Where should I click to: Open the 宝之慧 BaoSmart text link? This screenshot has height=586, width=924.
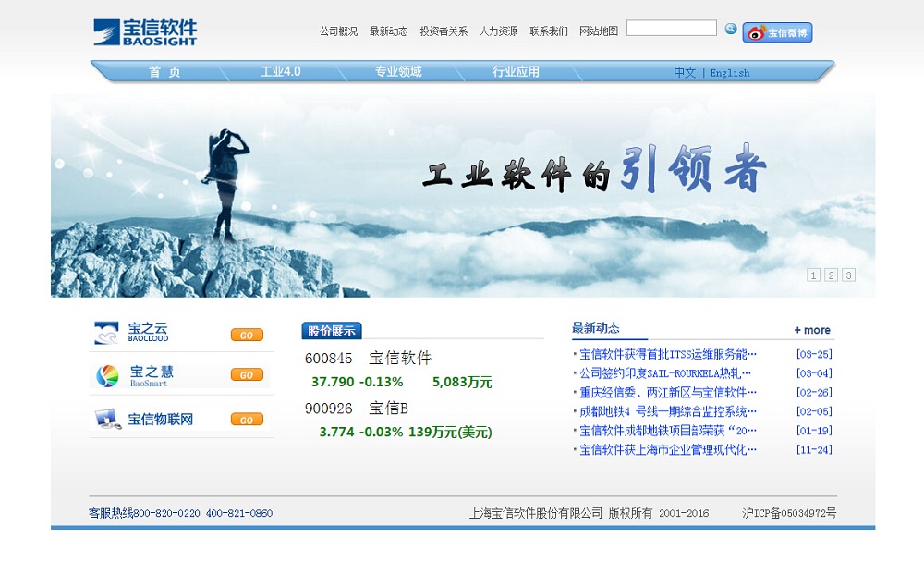click(x=152, y=375)
